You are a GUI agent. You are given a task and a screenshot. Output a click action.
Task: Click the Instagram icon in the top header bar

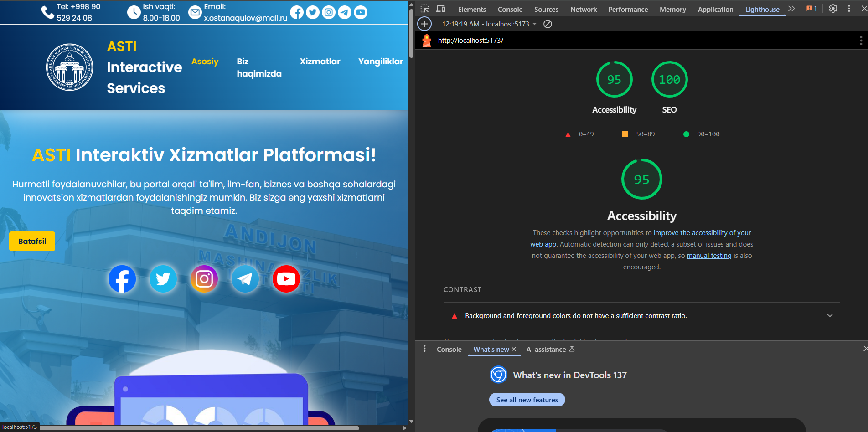tap(329, 12)
